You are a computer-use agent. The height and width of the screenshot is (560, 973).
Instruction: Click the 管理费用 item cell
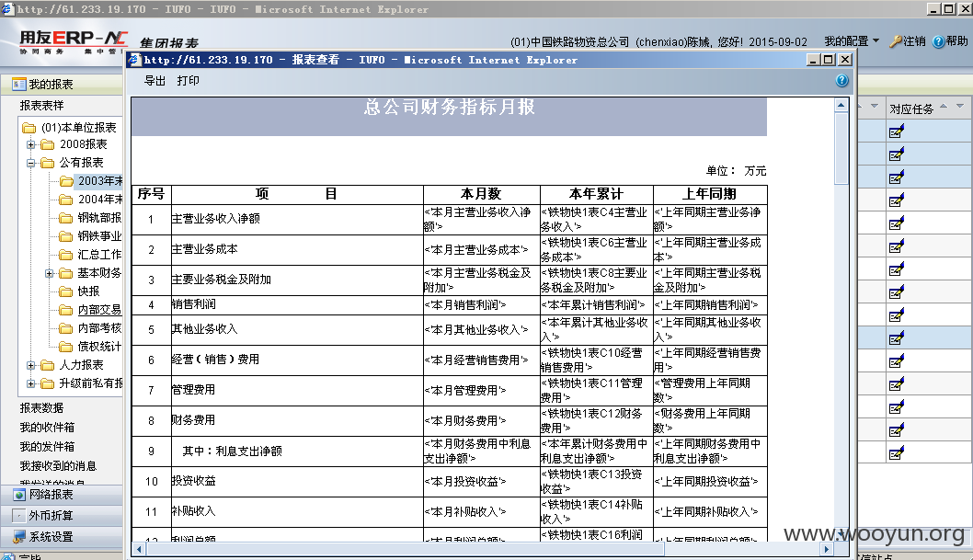click(297, 390)
